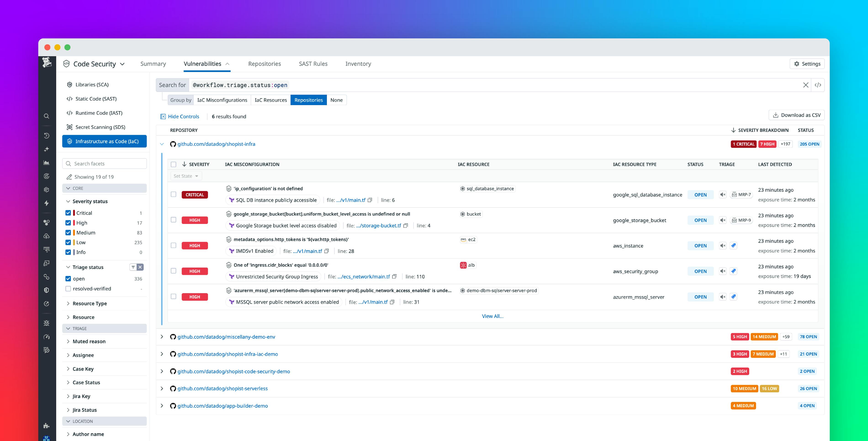The width and height of the screenshot is (868, 441).
Task: Switch to the Summary tab
Action: coord(153,64)
